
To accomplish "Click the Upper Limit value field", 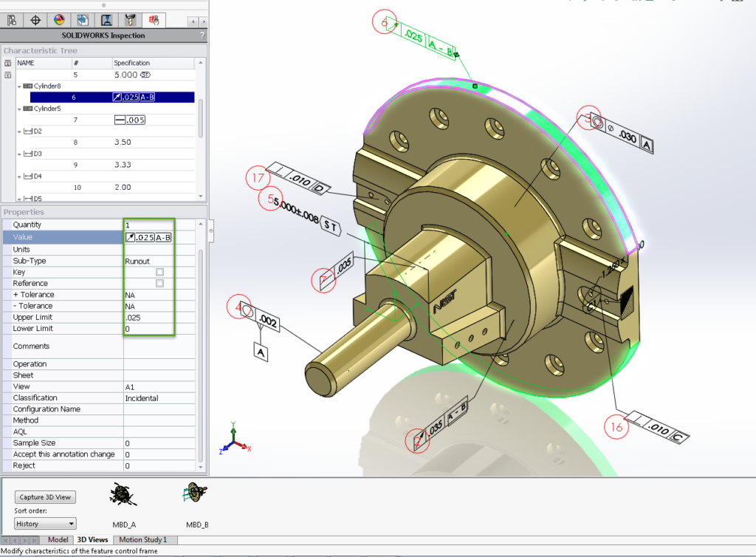I will pos(148,318).
